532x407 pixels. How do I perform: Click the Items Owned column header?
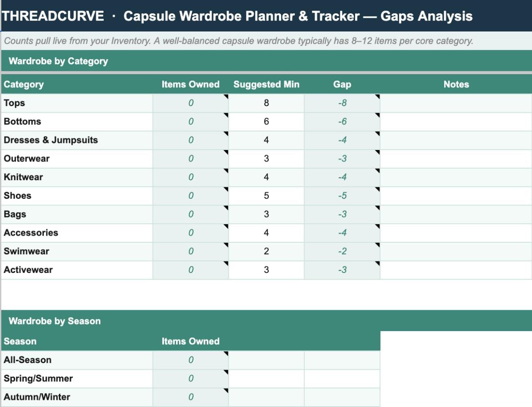coord(191,84)
